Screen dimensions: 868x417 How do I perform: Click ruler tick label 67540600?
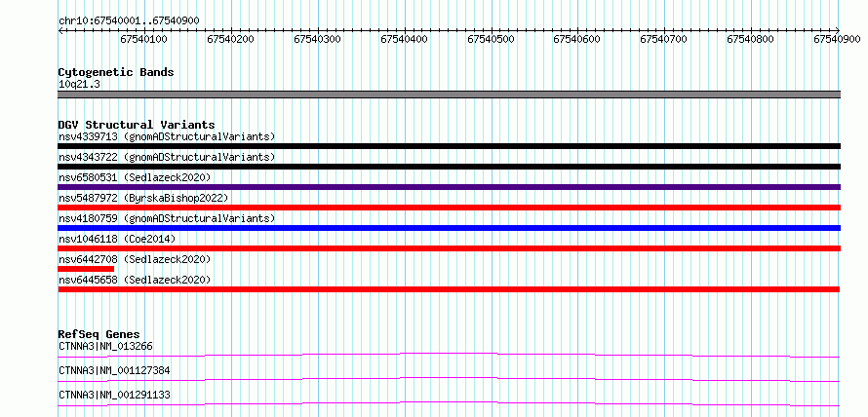pos(576,39)
